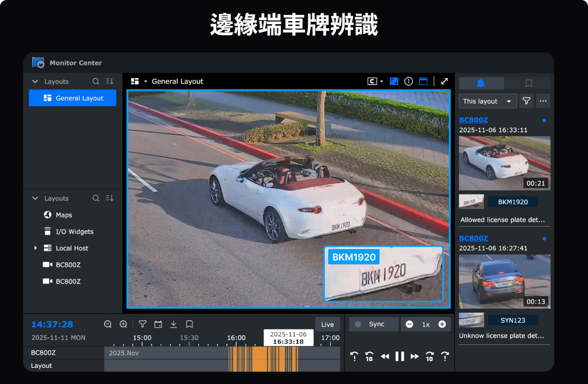
Task: Pause the video playback
Action: click(400, 356)
